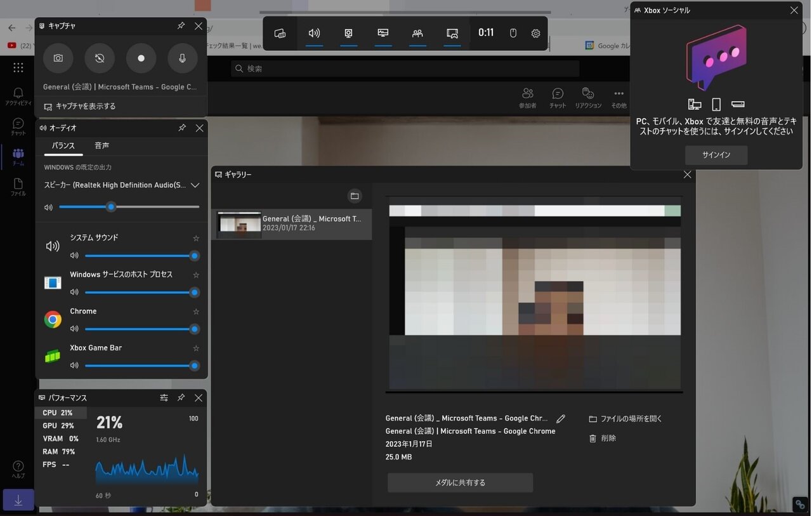Viewport: 812px width, 516px height.
Task: Open Teams Chat in the sidebar
Action: [18, 127]
